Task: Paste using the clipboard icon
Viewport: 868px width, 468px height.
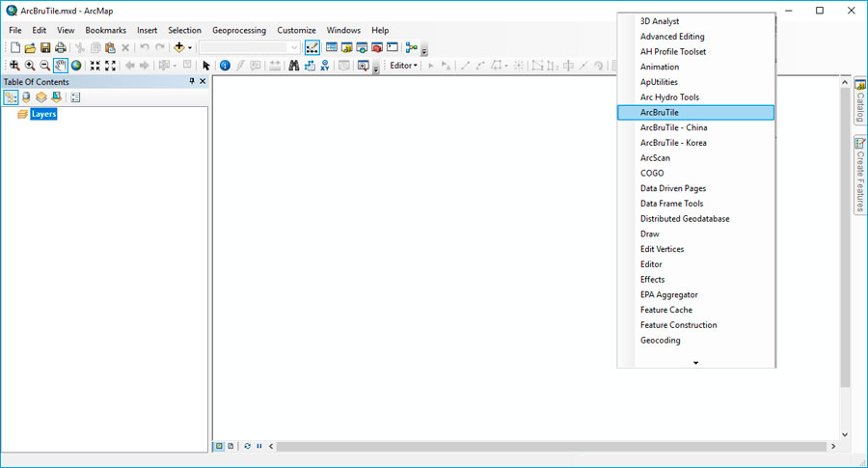Action: tap(110, 48)
